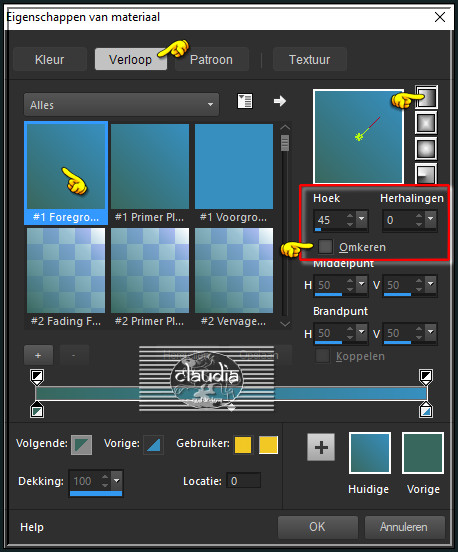Confirm with the OK button
Viewport: 458px width, 552px height.
(x=318, y=527)
